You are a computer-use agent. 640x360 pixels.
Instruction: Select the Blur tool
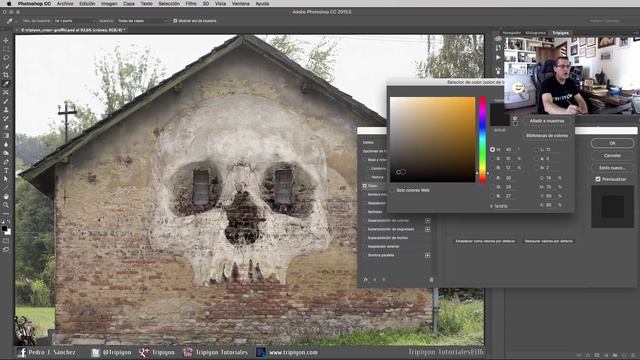tap(6, 144)
